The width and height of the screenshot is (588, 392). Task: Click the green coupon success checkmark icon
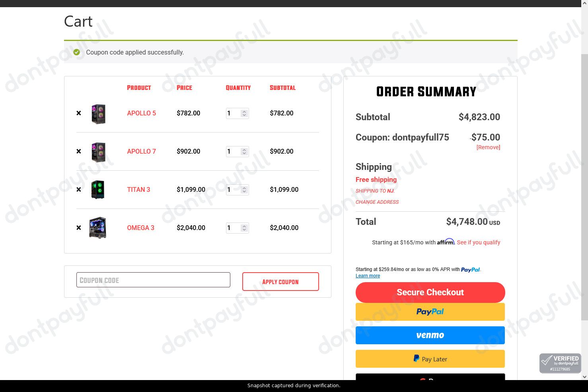(77, 52)
